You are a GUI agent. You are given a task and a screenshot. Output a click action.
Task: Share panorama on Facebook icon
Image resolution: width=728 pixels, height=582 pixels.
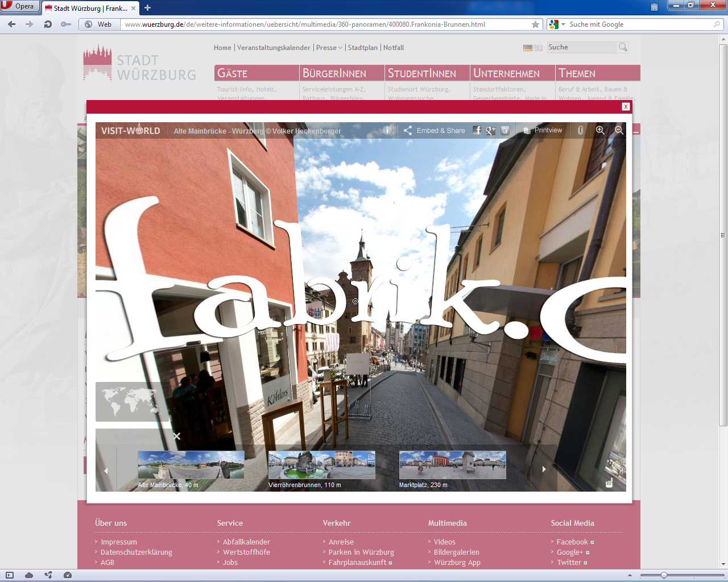477,130
